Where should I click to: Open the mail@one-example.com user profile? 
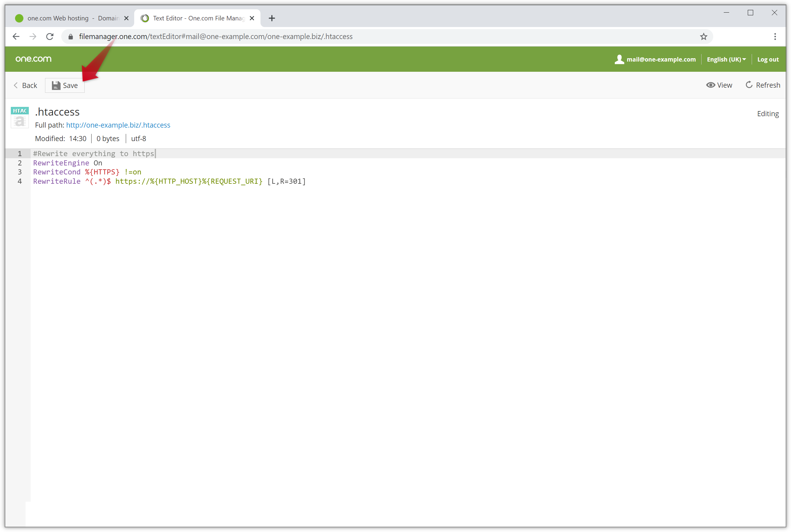pos(655,59)
